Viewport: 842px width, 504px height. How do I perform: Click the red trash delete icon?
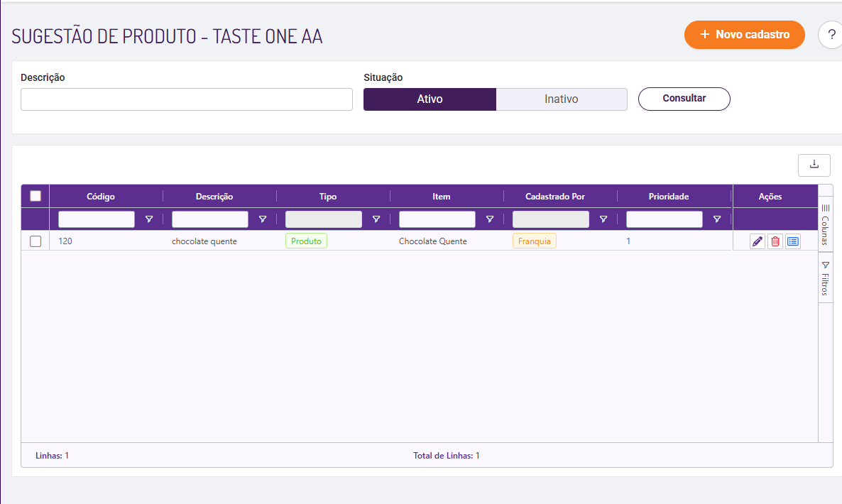(x=775, y=241)
